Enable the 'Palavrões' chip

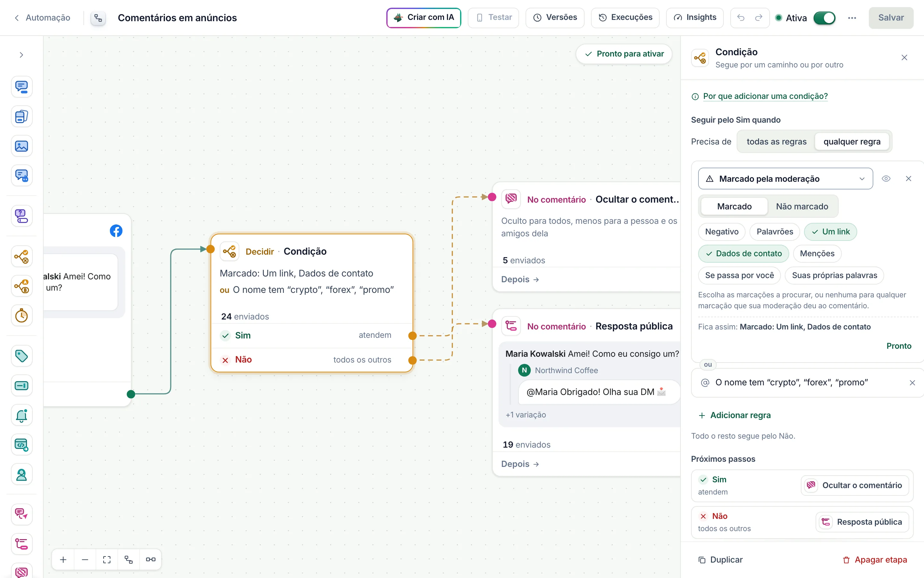point(775,232)
